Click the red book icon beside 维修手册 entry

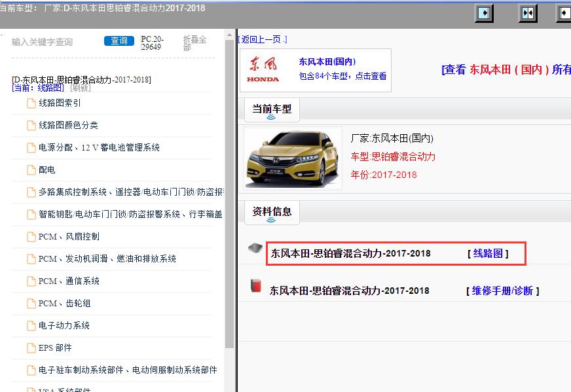coord(256,285)
